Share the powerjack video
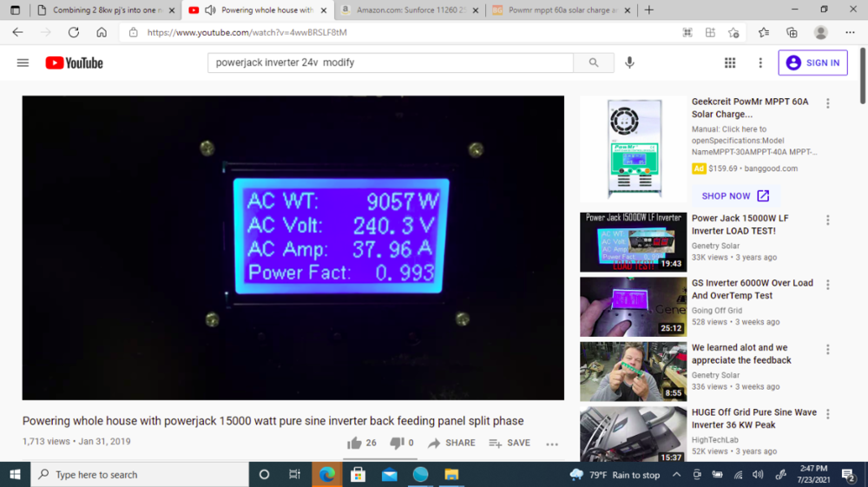Viewport: 868px width, 487px height. point(451,443)
